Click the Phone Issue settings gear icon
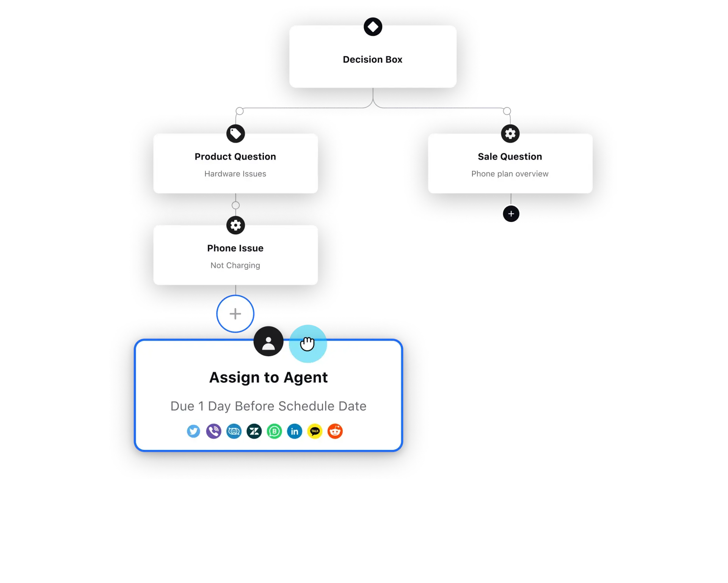 click(235, 225)
